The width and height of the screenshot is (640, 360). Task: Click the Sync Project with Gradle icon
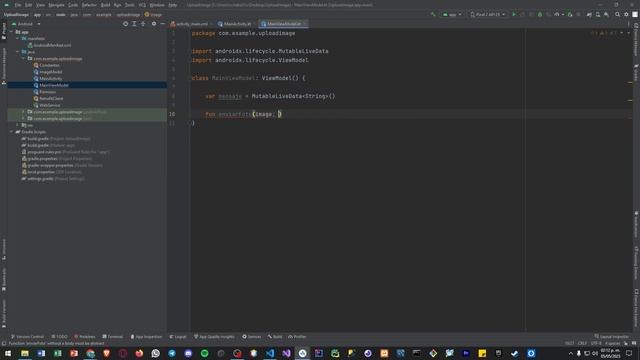coord(589,14)
